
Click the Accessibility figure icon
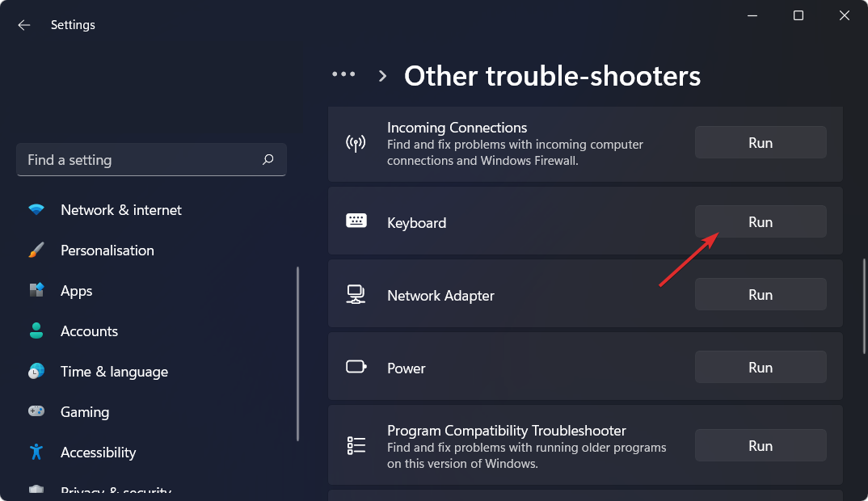[x=36, y=453]
